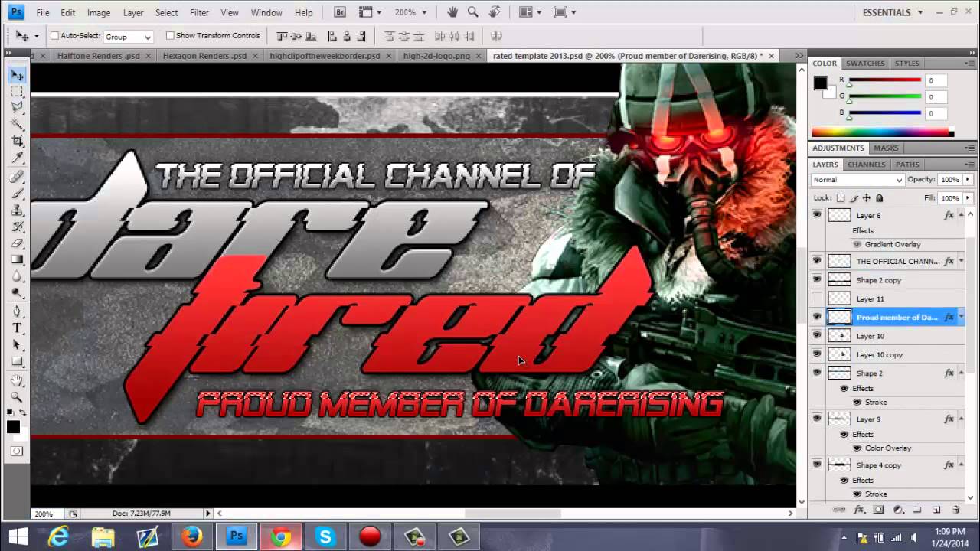The width and height of the screenshot is (980, 551).
Task: Toggle lock transparent pixels
Action: tap(841, 197)
